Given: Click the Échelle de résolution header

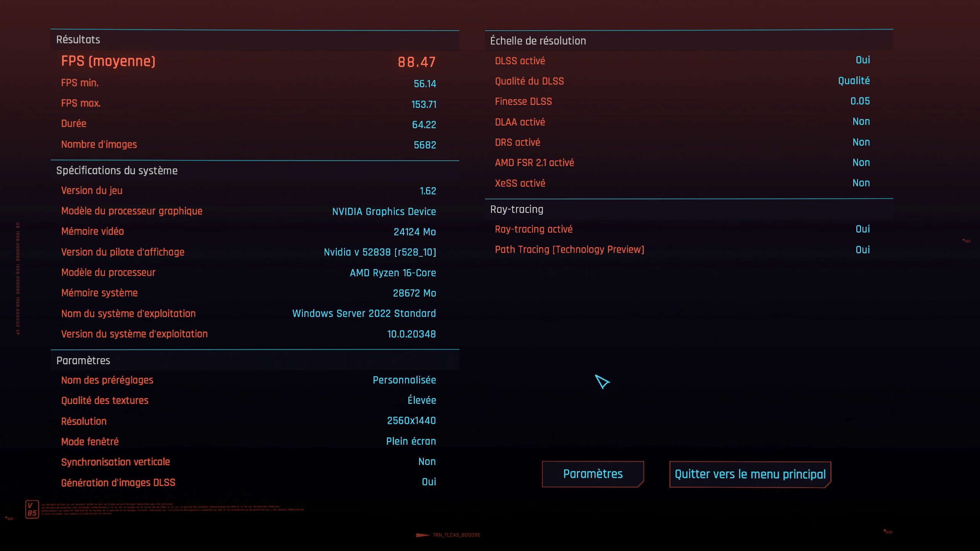Looking at the screenshot, I should tap(538, 41).
